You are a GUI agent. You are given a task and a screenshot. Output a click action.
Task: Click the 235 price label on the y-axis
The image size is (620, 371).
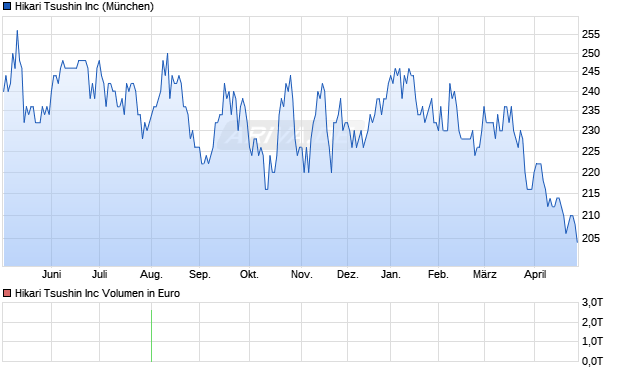coord(591,110)
